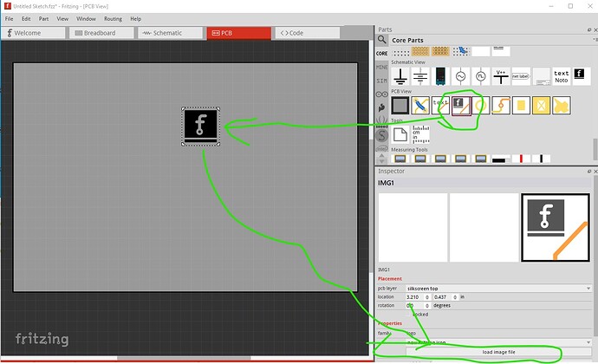The height and width of the screenshot is (364, 598).
Task: Click the load image file button
Action: tap(497, 353)
